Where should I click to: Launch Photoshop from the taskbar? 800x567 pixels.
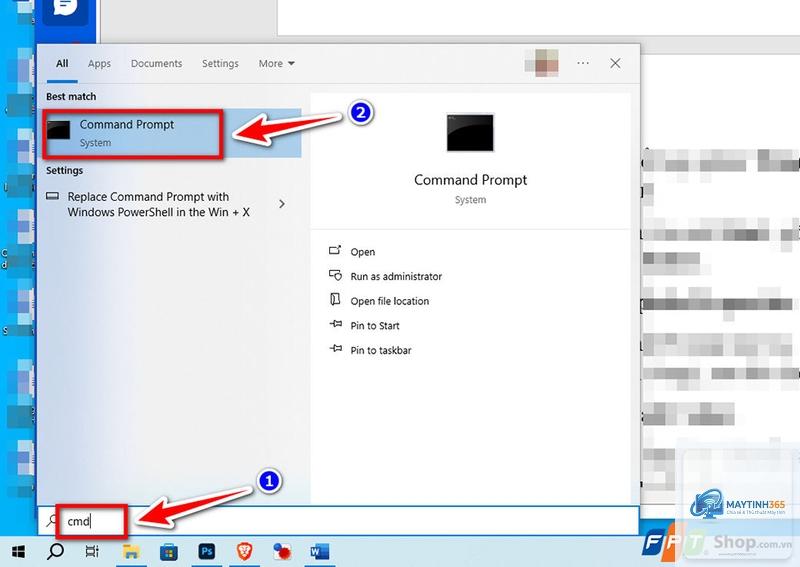pyautogui.click(x=207, y=552)
